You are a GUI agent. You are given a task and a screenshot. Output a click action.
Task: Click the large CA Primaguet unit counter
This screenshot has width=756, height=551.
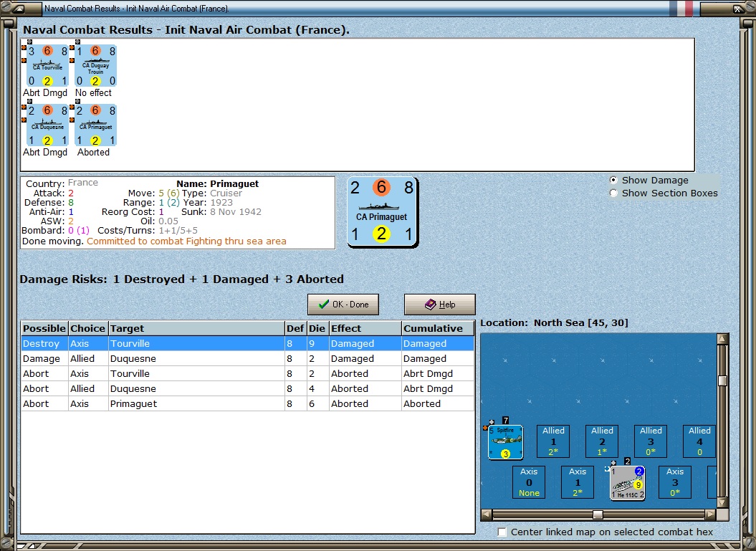pos(383,212)
